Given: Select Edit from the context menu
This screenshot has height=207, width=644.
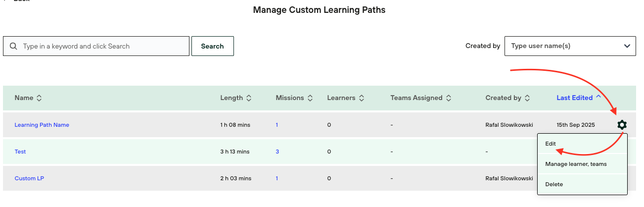Looking at the screenshot, I should tap(551, 144).
